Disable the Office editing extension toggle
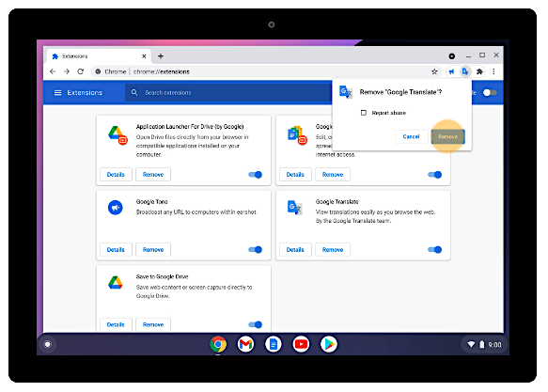 [435, 175]
